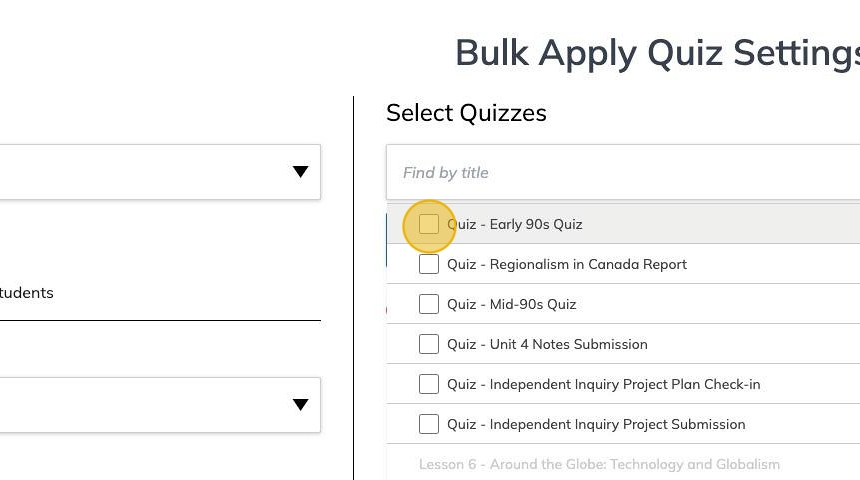Switch to the Students tab
This screenshot has height=480, width=860.
[x=26, y=293]
